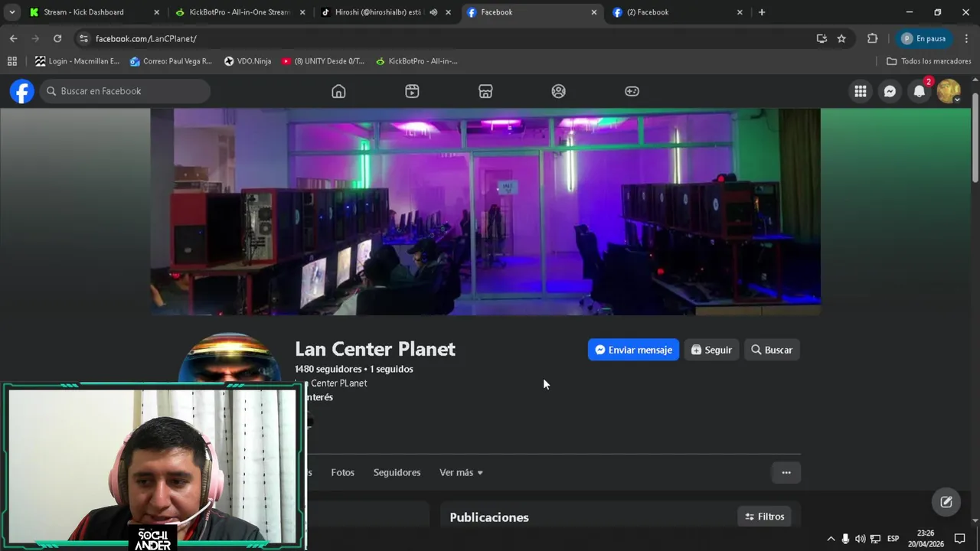The width and height of the screenshot is (980, 551).
Task: Open the Fotos tab
Action: [x=342, y=472]
